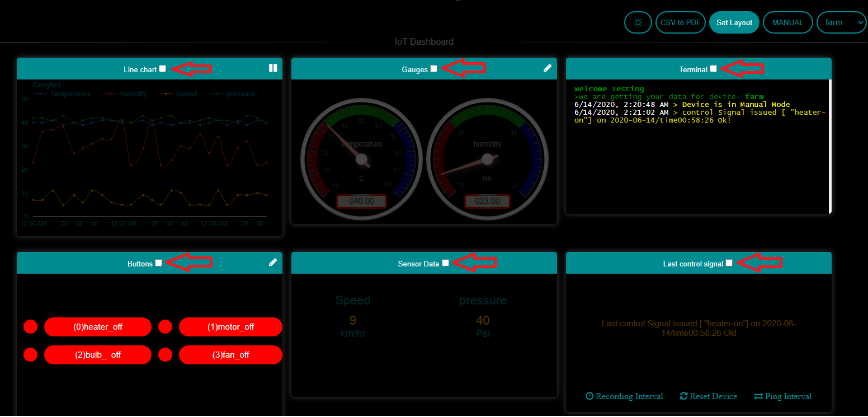The width and height of the screenshot is (868, 417).
Task: Check the Line chart checkbox
Action: pos(163,69)
